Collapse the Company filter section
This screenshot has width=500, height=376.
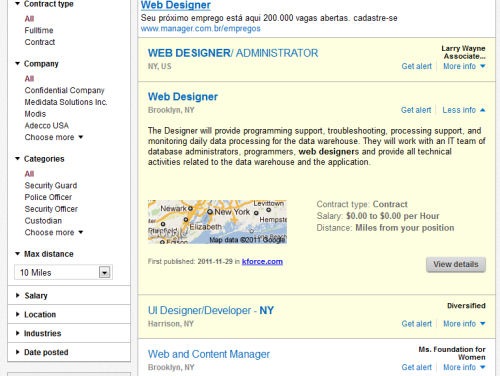click(x=37, y=64)
